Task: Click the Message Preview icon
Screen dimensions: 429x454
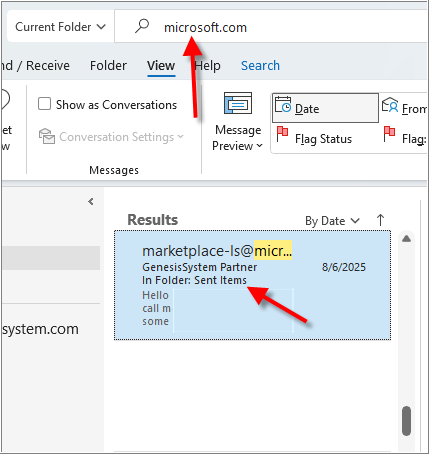Action: 238,103
